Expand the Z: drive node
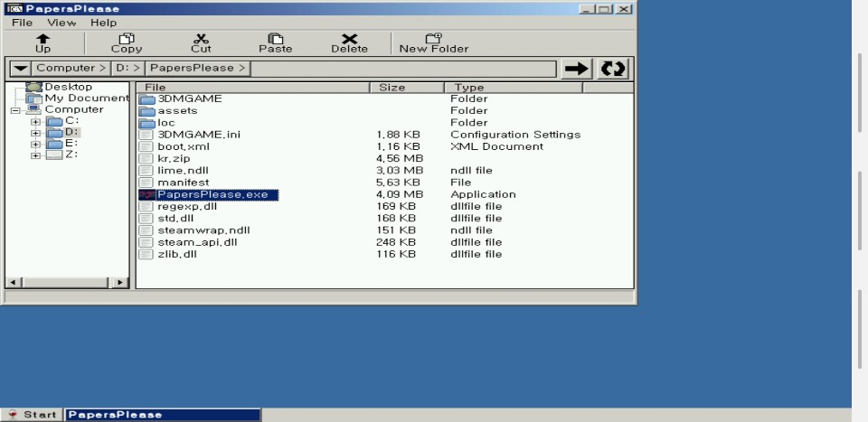Viewport: 868px width, 422px height. pyautogui.click(x=35, y=155)
